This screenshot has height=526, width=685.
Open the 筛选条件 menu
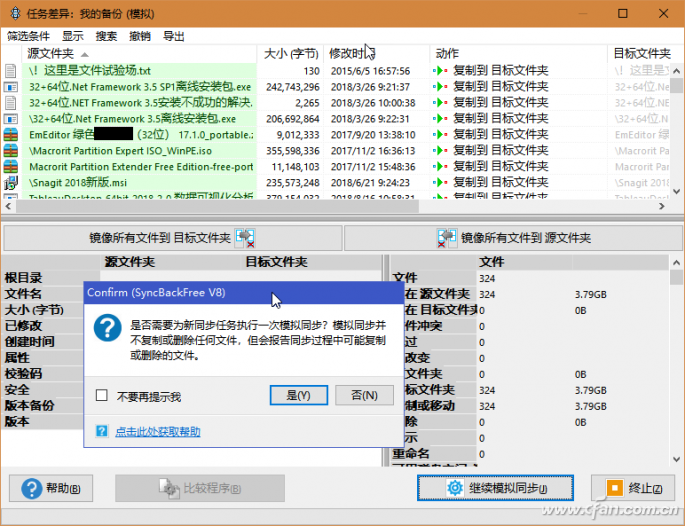pos(28,36)
